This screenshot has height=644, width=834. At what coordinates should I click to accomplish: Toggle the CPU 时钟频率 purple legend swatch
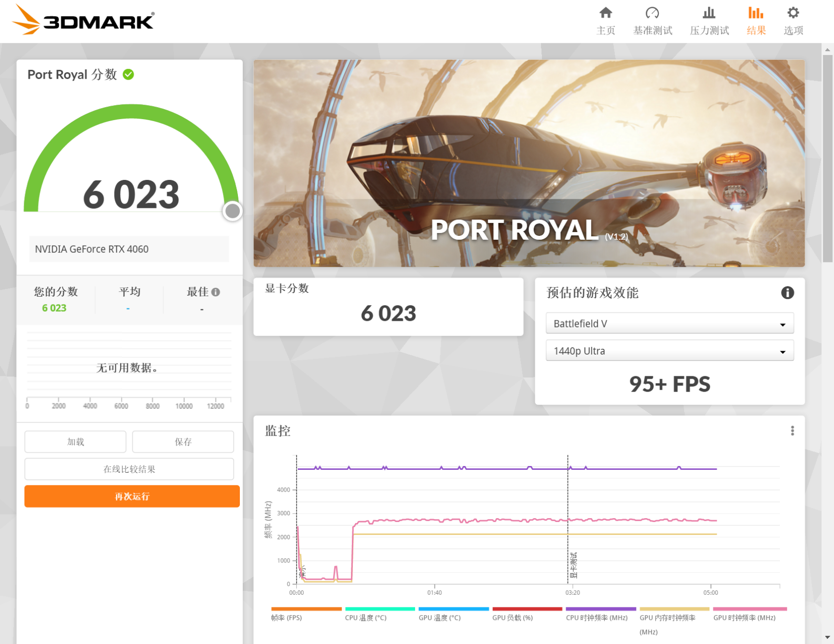(x=601, y=609)
